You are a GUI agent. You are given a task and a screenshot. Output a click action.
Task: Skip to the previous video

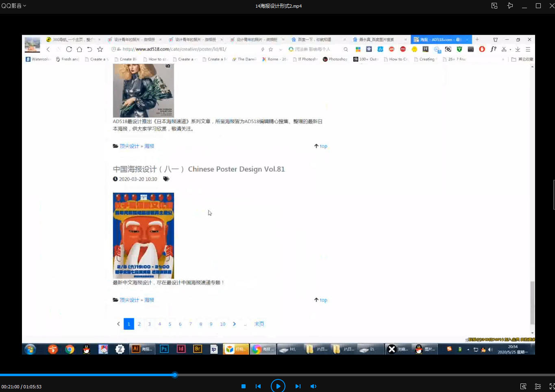tap(258, 386)
